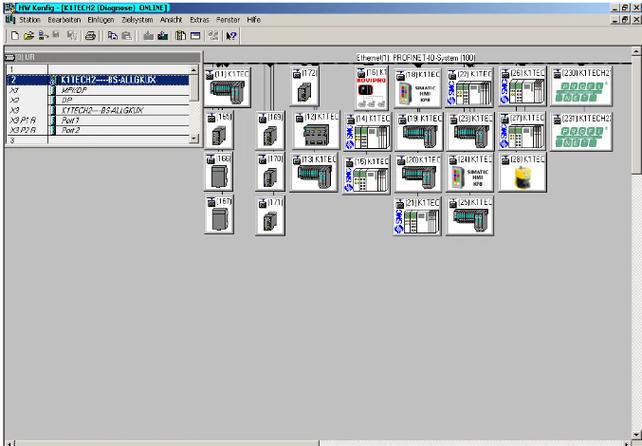The width and height of the screenshot is (642, 446).
Task: Select slot 2 row K1TECH2----BS-ALLGKUX
Action: [98, 80]
